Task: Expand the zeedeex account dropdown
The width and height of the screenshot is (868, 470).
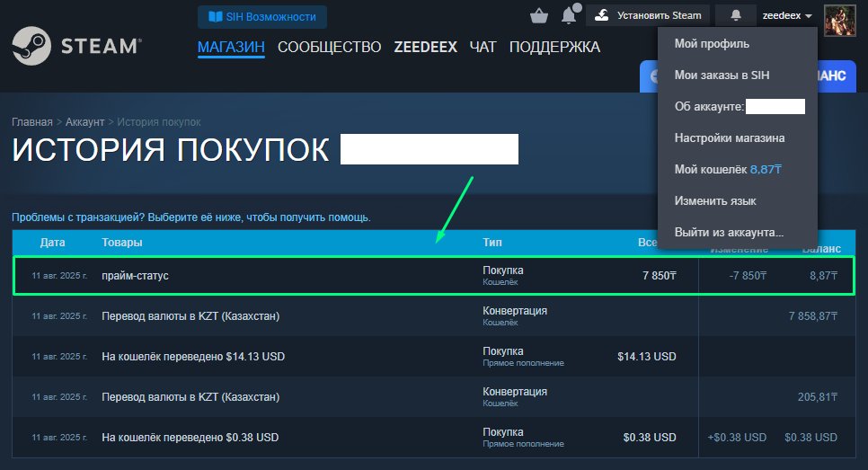Action: click(787, 15)
